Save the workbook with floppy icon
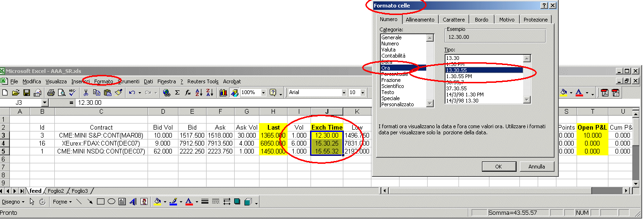 (27, 93)
